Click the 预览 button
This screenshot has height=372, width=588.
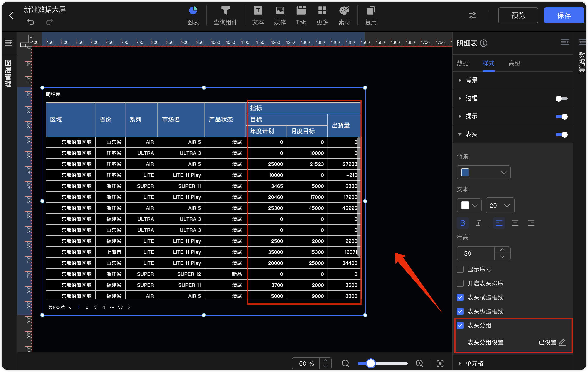tap(518, 15)
